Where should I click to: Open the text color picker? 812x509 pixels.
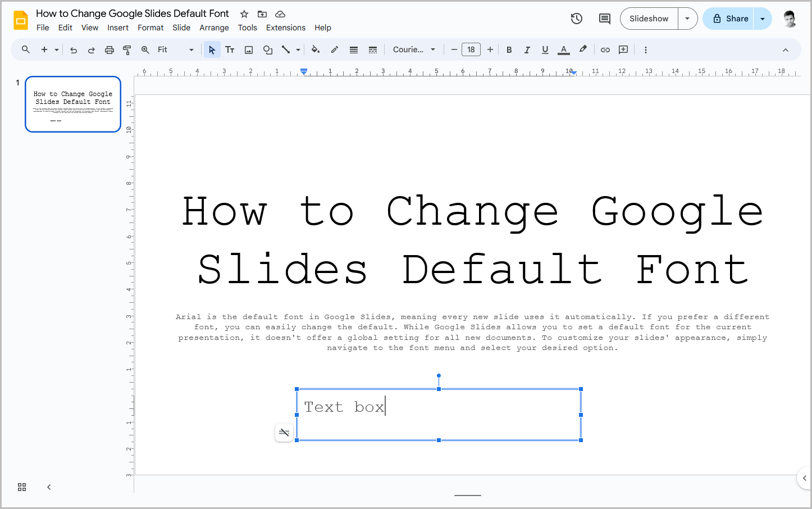(564, 50)
